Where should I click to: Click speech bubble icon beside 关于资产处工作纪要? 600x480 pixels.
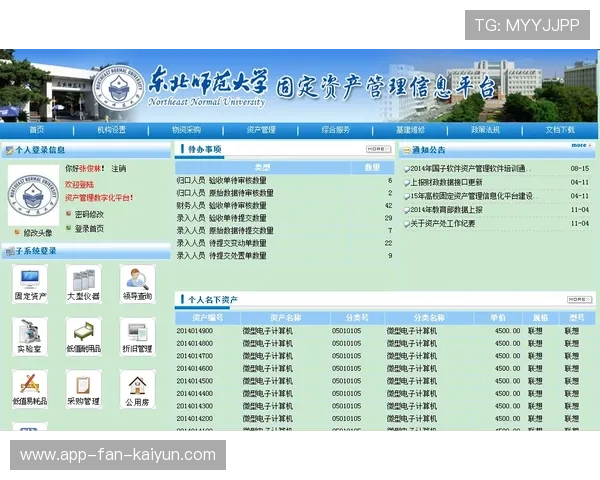click(x=407, y=224)
